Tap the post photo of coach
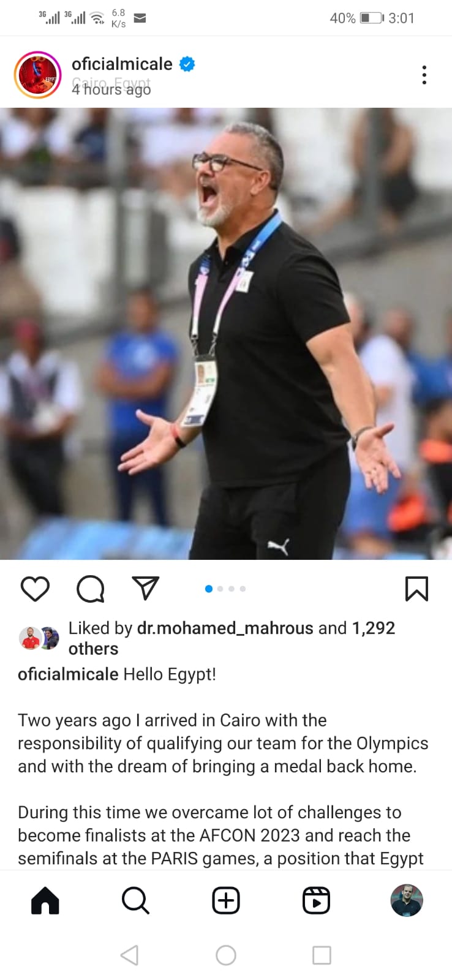Image resolution: width=452 pixels, height=980 pixels. pyautogui.click(x=226, y=334)
